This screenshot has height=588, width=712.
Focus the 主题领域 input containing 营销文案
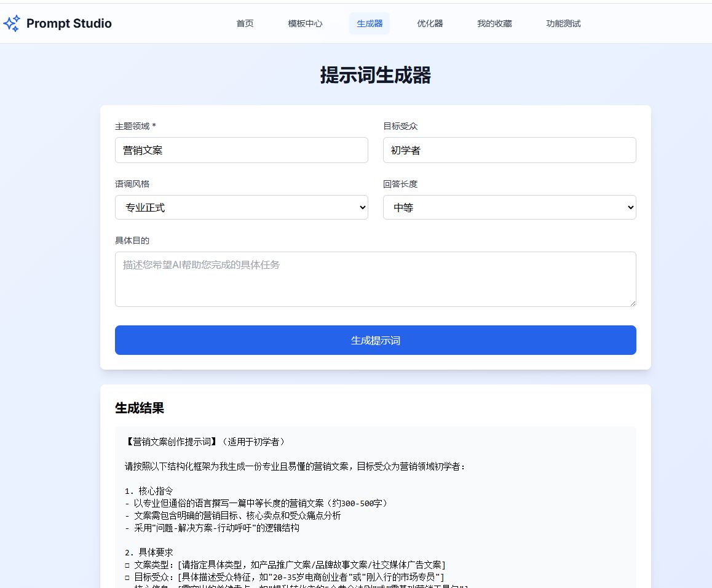point(241,149)
